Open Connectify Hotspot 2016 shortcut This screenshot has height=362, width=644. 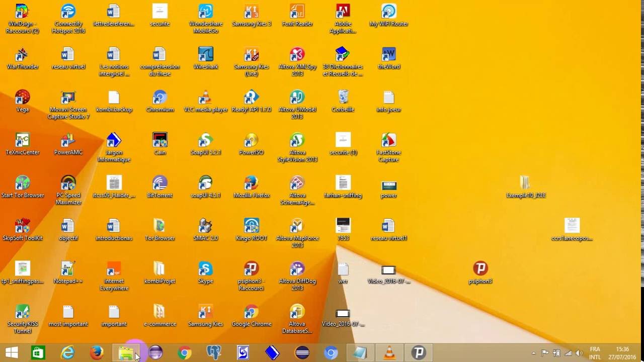[x=68, y=19]
